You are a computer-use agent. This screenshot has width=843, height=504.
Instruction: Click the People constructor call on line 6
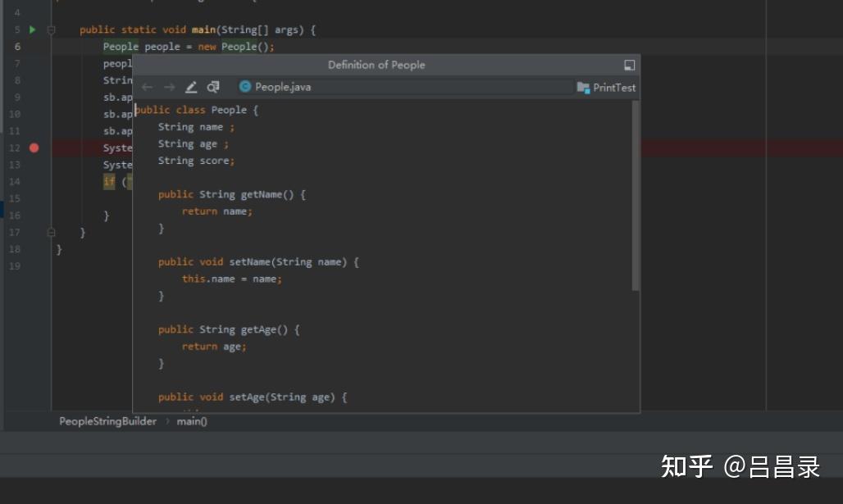[x=239, y=47]
